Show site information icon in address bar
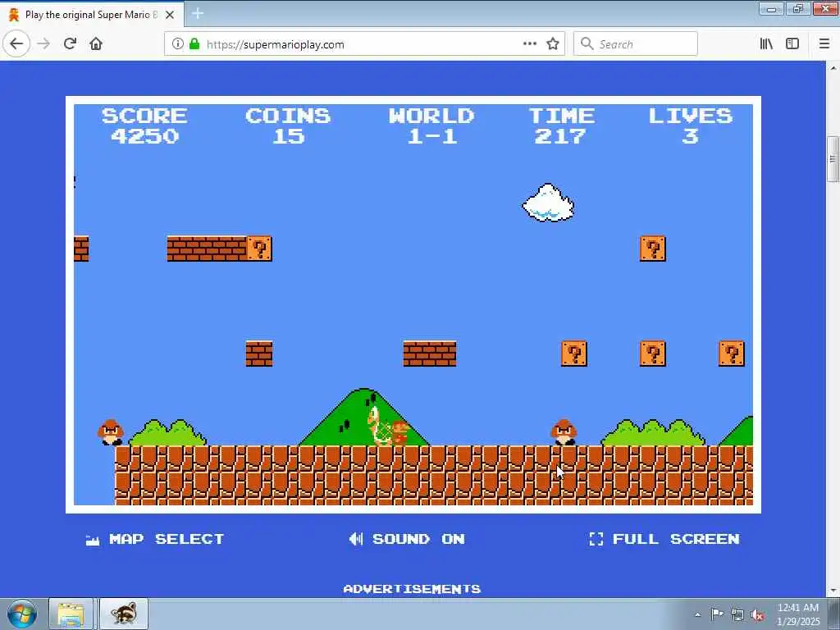Viewport: 840px width, 630px height. (x=177, y=44)
